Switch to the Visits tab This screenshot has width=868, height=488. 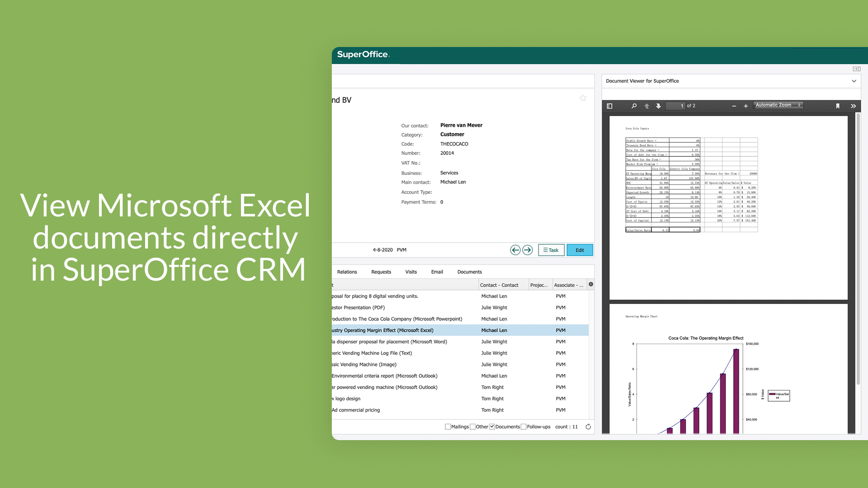(411, 272)
